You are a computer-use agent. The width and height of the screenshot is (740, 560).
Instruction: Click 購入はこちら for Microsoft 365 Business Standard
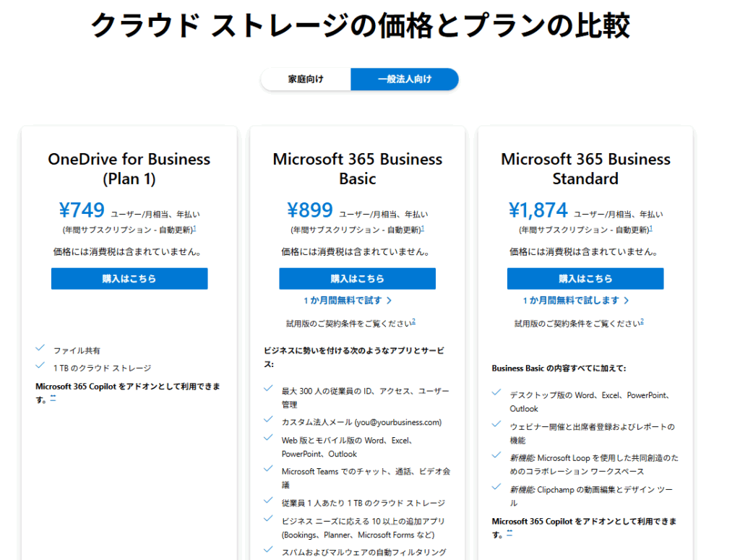click(585, 279)
